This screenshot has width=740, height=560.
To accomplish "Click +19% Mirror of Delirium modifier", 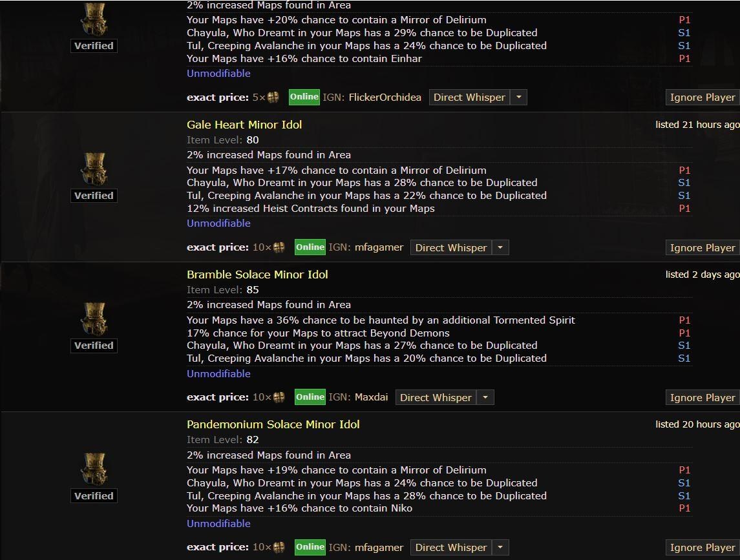I will click(337, 470).
